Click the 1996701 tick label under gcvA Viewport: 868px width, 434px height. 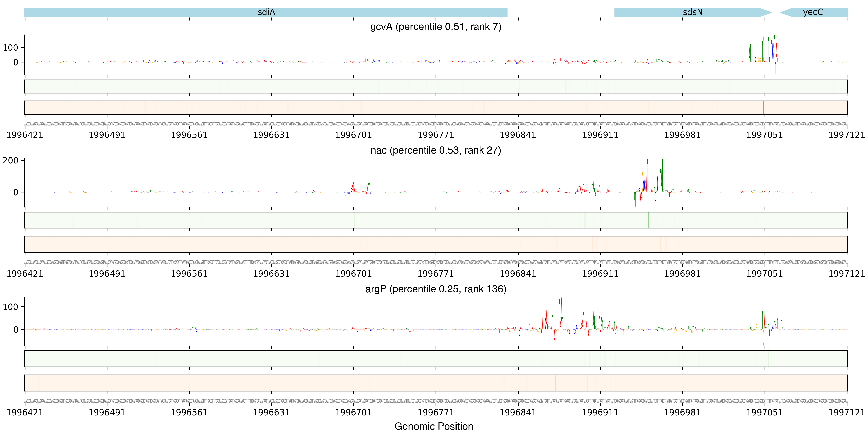[353, 135]
